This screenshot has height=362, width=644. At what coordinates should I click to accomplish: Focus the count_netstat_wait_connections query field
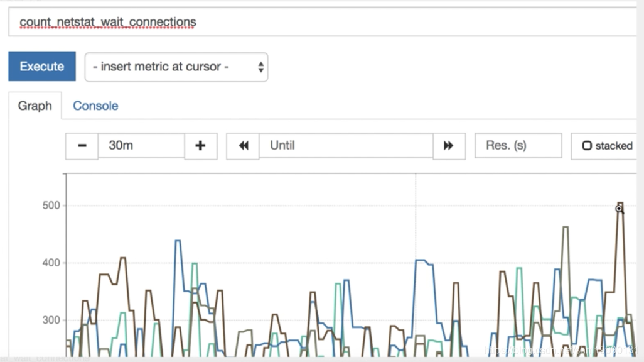pos(323,22)
